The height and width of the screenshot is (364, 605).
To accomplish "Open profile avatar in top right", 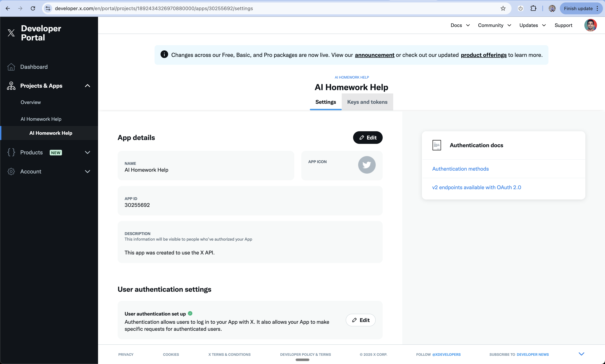I will coord(590,25).
